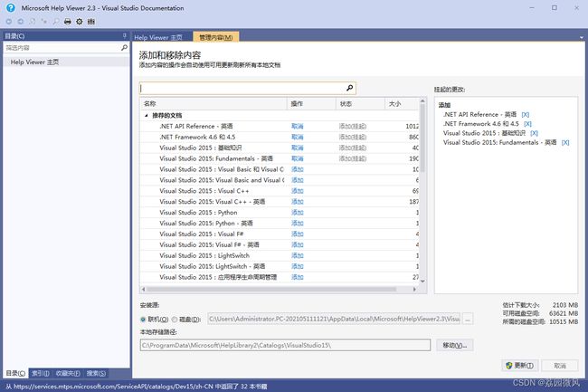This screenshot has height=392, width=588.
Task: Click magnifier icon in 筛选内容 filter box
Action: (124, 48)
